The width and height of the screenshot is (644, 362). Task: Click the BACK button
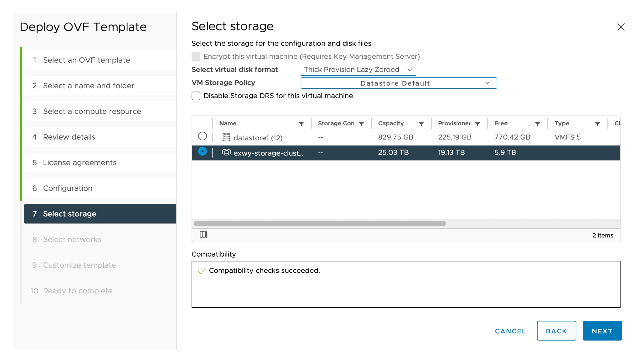[556, 331]
